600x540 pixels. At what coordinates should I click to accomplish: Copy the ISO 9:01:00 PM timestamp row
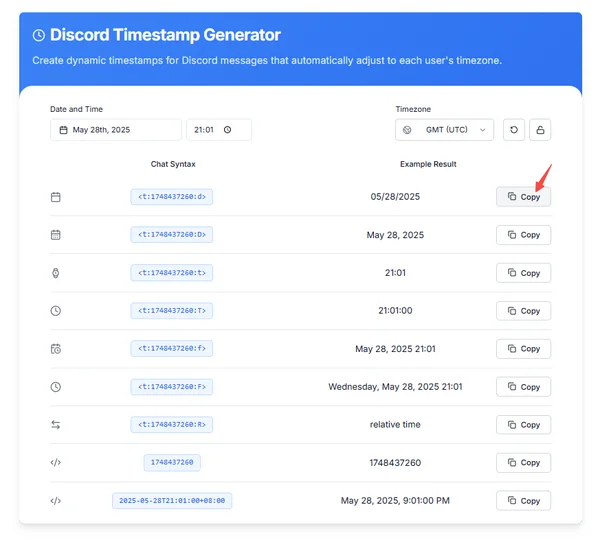click(523, 501)
